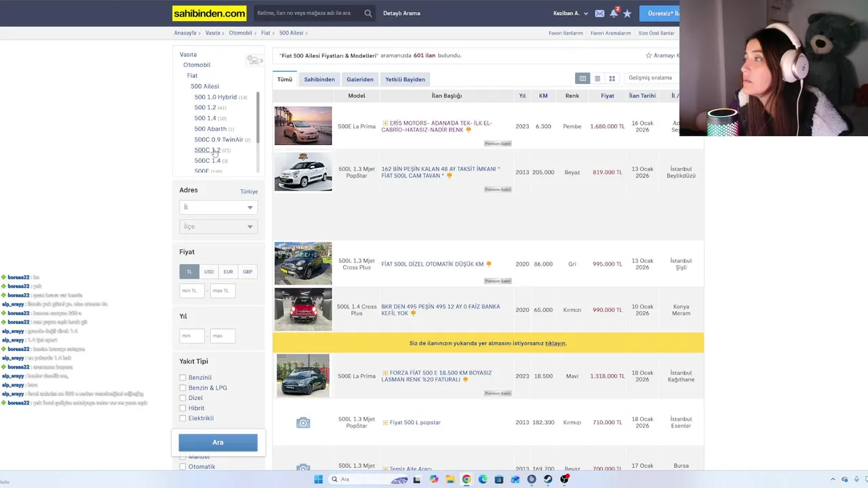Open Favori Aramalarım menu link

coord(610,33)
